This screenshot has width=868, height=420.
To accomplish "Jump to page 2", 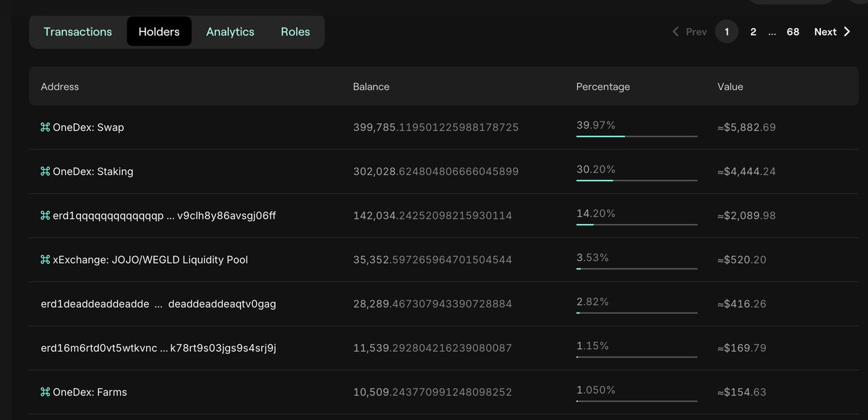I will tap(753, 32).
